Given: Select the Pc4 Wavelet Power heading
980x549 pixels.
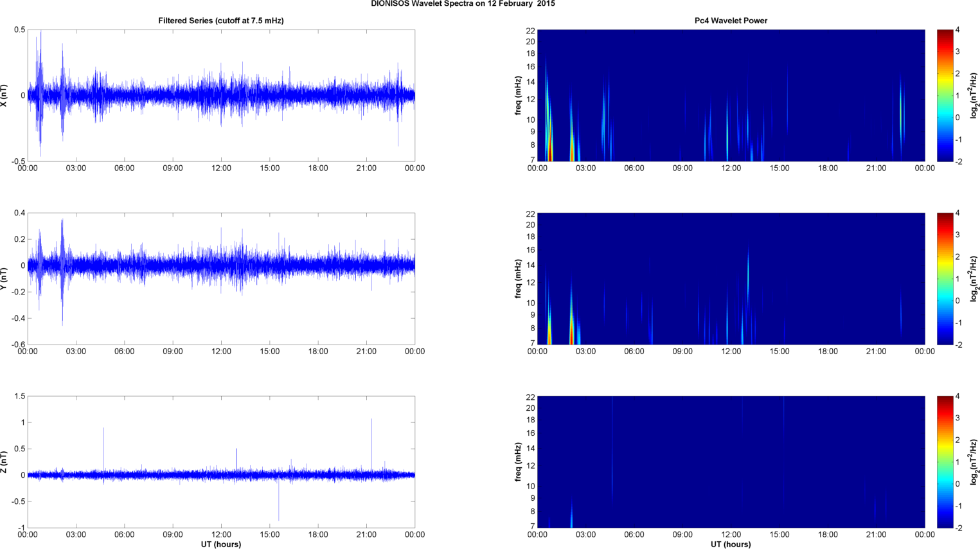Looking at the screenshot, I should [731, 21].
